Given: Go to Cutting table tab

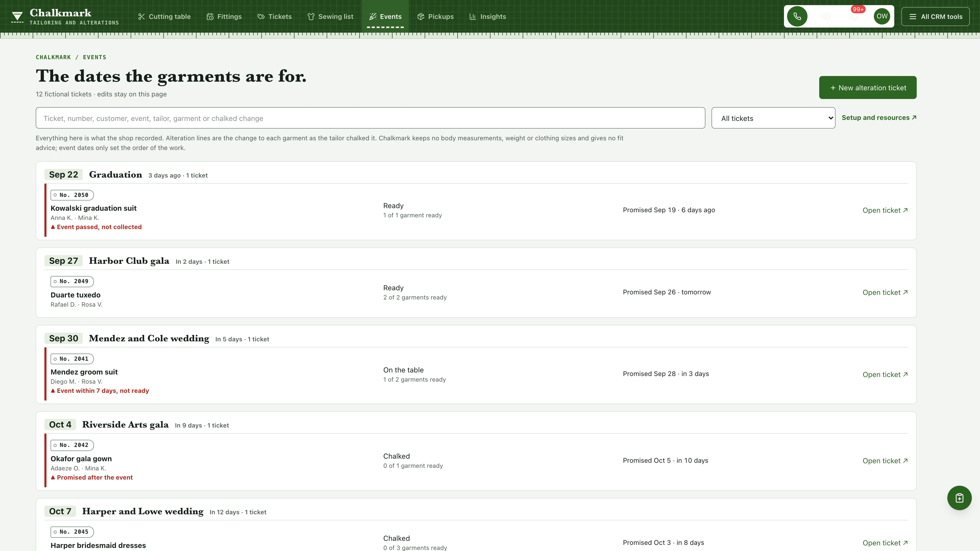Looking at the screenshot, I should point(164,17).
